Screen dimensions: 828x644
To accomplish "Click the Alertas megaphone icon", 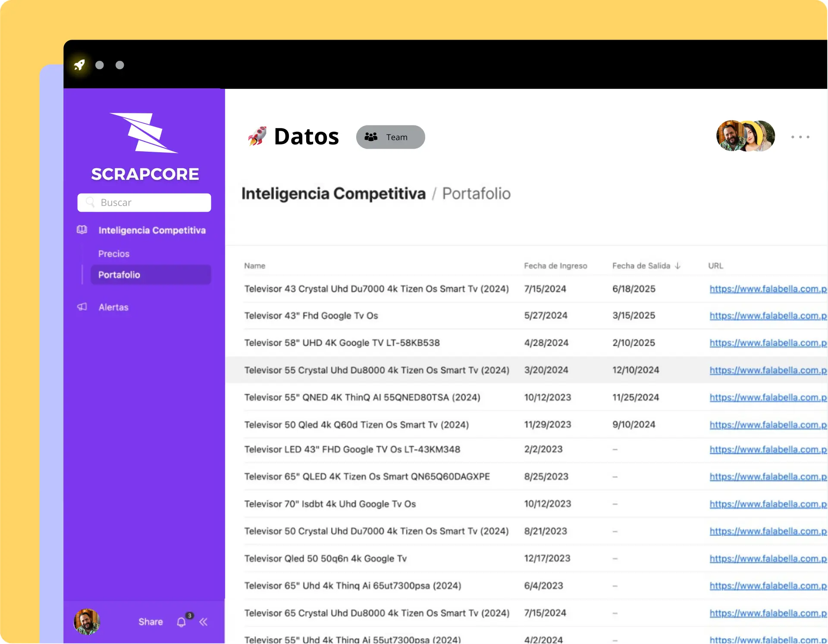I will 82,307.
